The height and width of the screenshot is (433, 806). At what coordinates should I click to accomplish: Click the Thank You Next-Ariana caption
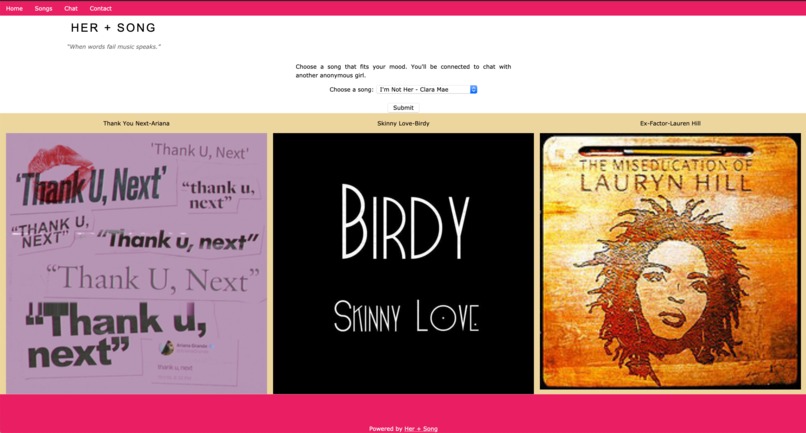[136, 123]
